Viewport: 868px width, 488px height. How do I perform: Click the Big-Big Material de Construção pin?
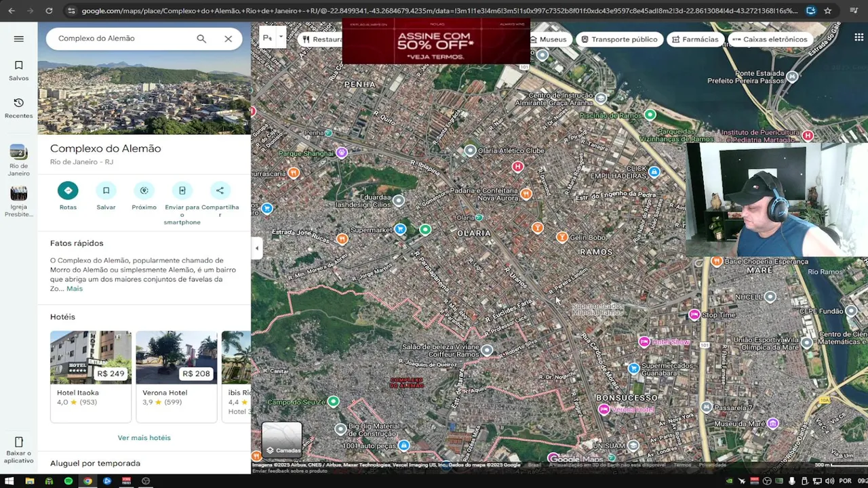click(x=340, y=429)
